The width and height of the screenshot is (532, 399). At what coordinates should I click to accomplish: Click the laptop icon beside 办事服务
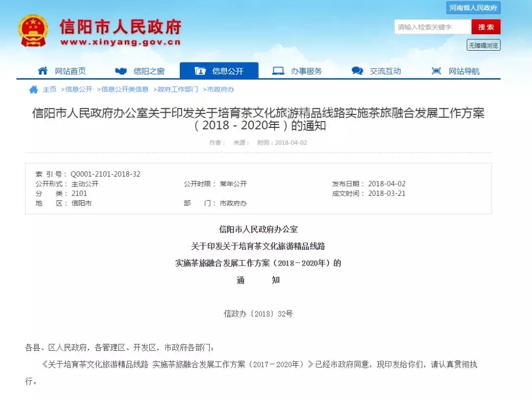coord(278,71)
